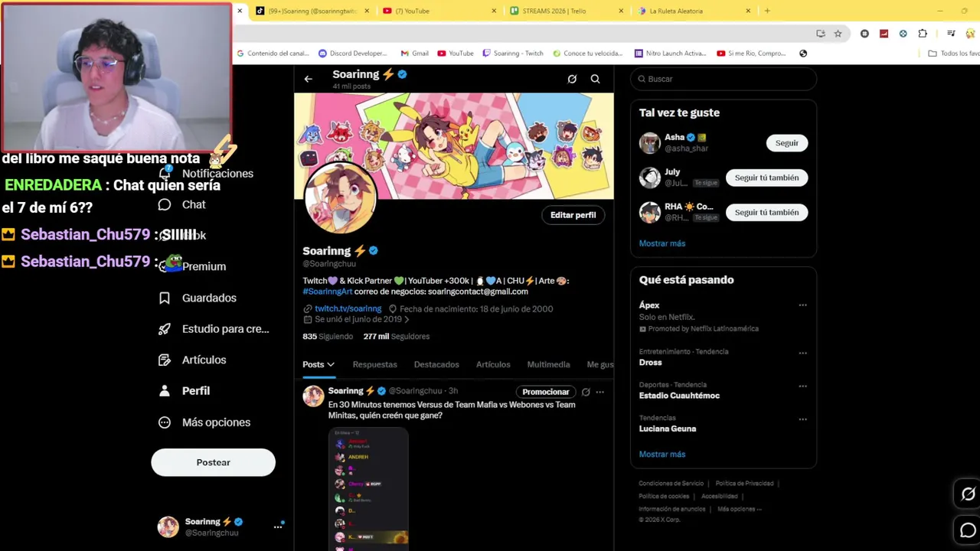Viewport: 980px width, 551px height.
Task: Follow Asha with the Seguir button
Action: (x=786, y=143)
